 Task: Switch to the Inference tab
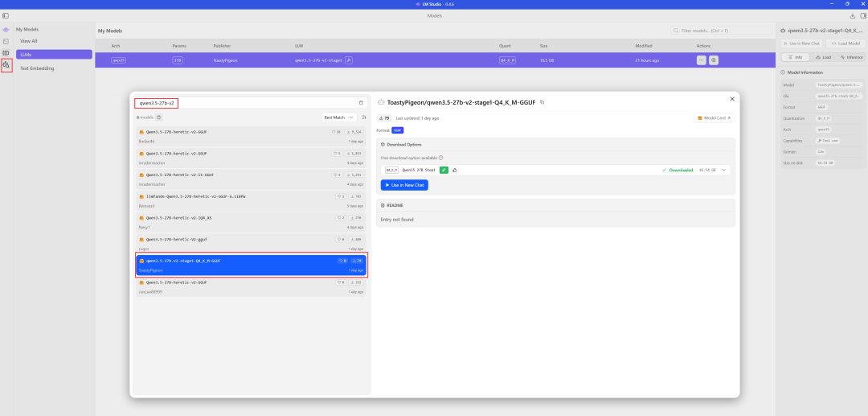click(850, 57)
